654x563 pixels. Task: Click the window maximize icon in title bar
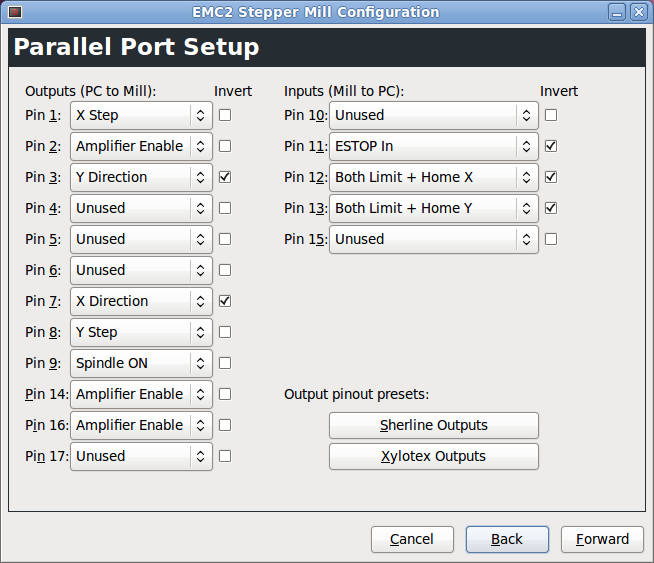(619, 12)
